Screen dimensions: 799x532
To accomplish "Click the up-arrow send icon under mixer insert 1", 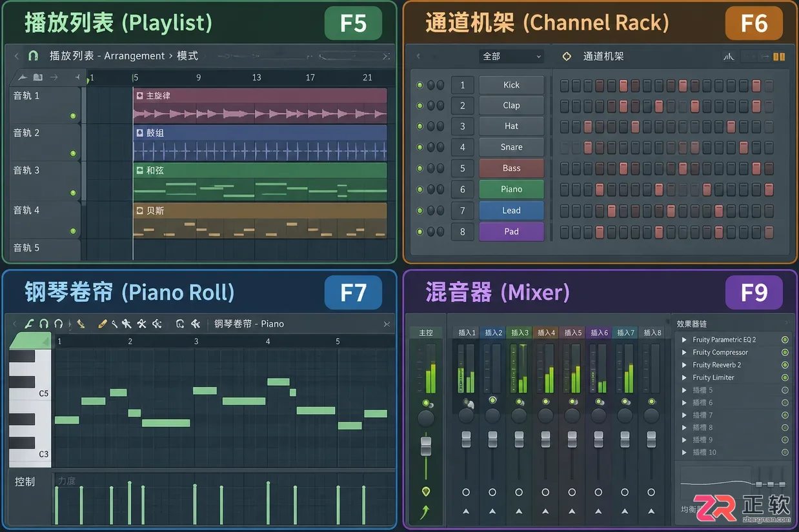I will pos(466,511).
